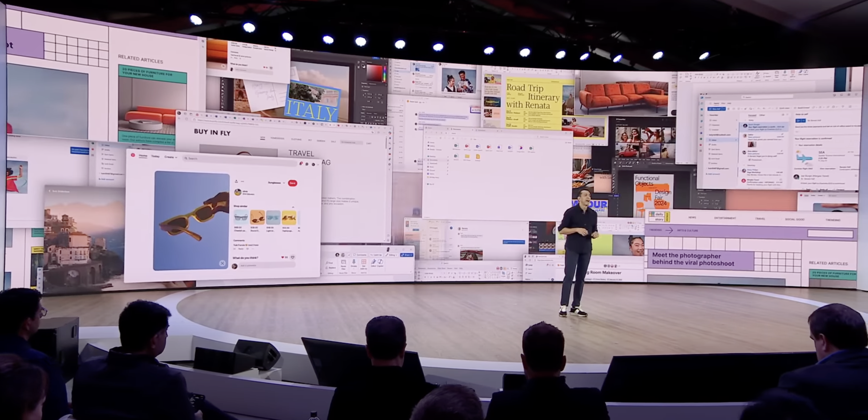Collapse the outlook.com account folder group
The image size is (868, 420).
707,135
